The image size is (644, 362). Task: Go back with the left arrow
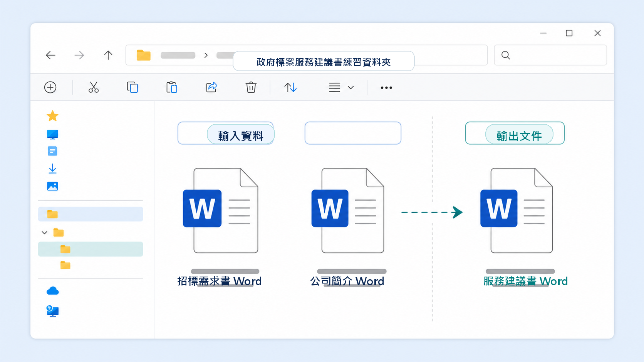[50, 55]
